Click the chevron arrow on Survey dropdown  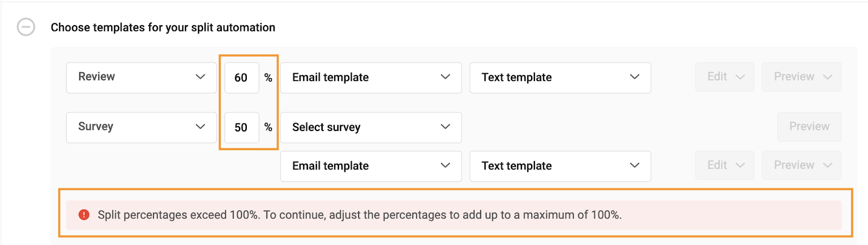coord(200,127)
